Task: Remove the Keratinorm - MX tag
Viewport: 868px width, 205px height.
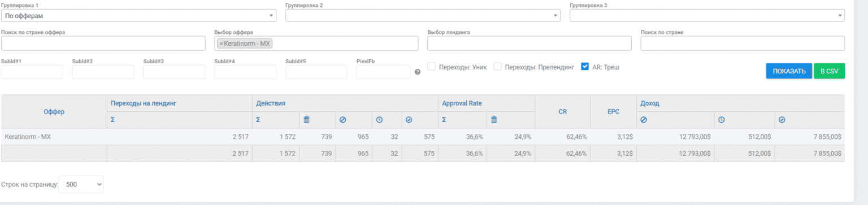Action: (x=221, y=43)
